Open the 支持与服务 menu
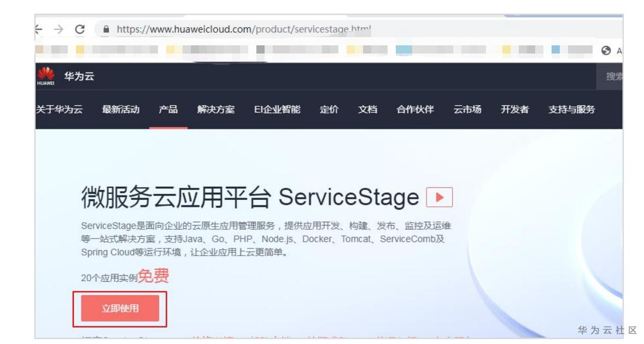Screen dimensions: 644x344 tap(572, 109)
